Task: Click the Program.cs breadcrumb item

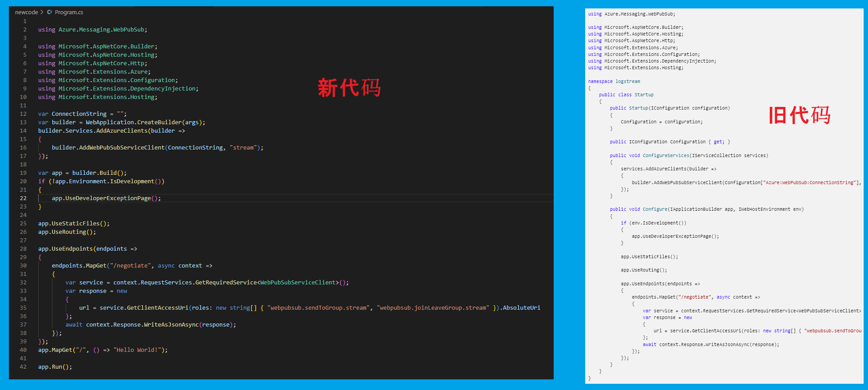Action: click(x=69, y=12)
